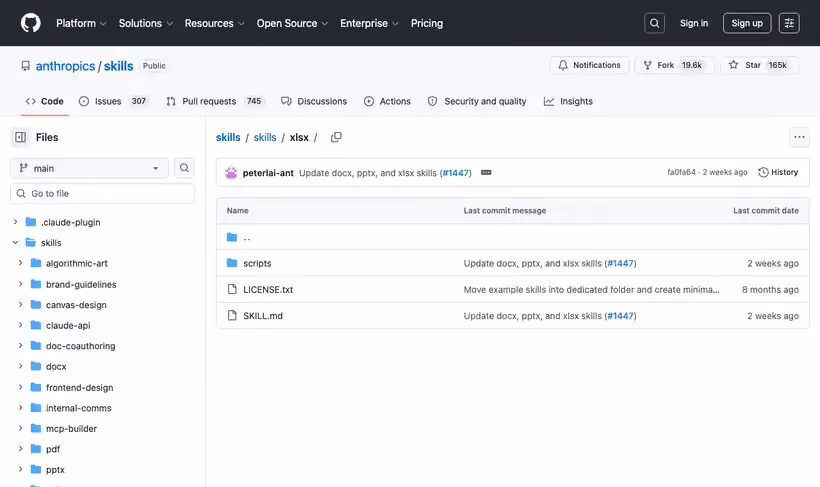Click the Sign in link
Viewport: 820px width, 487px height.
693,23
